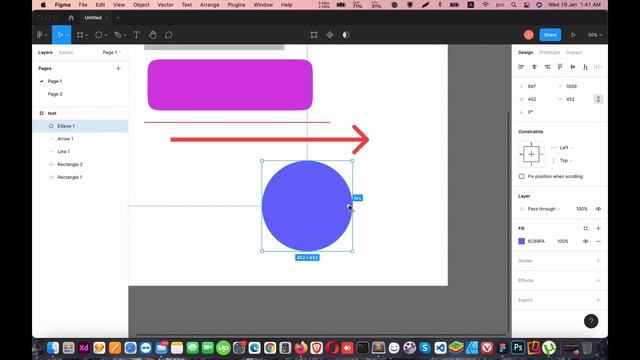Open the Vector menu
The width and height of the screenshot is (640, 360).
point(165,5)
